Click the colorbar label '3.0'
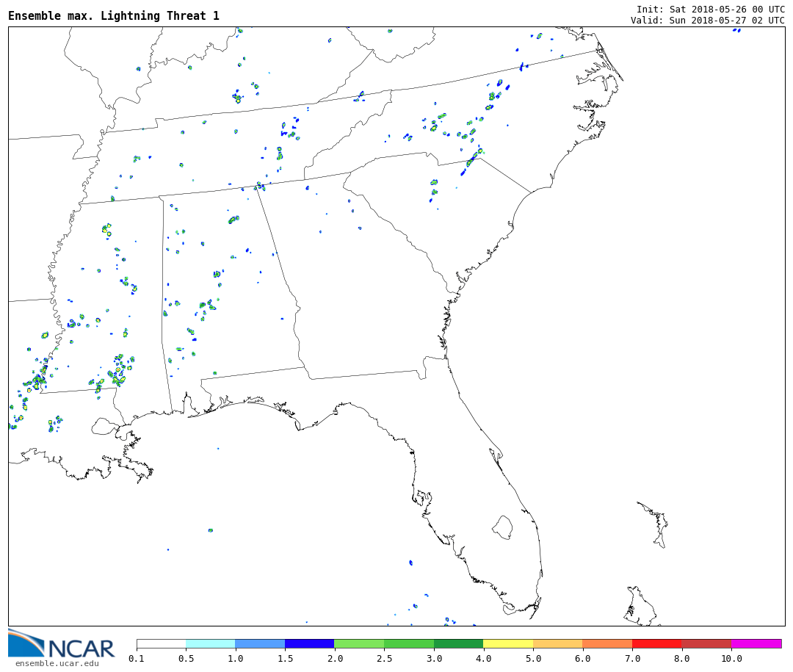Screen dimensions: 793x672 pos(434,658)
